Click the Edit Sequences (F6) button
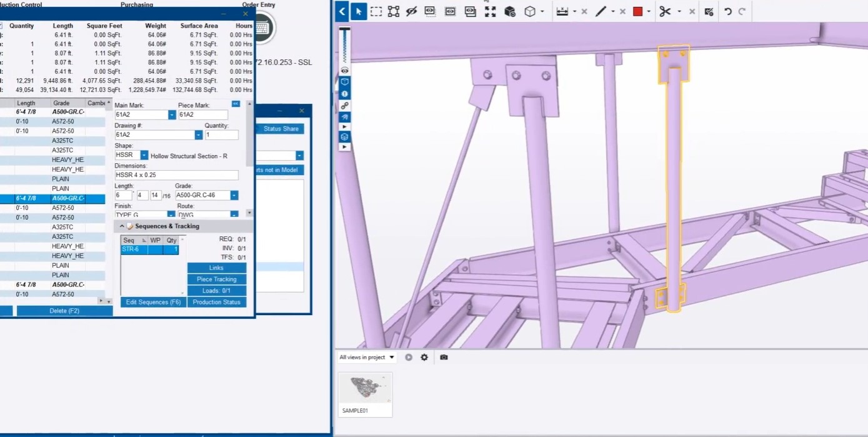This screenshot has height=437, width=868. (x=153, y=302)
